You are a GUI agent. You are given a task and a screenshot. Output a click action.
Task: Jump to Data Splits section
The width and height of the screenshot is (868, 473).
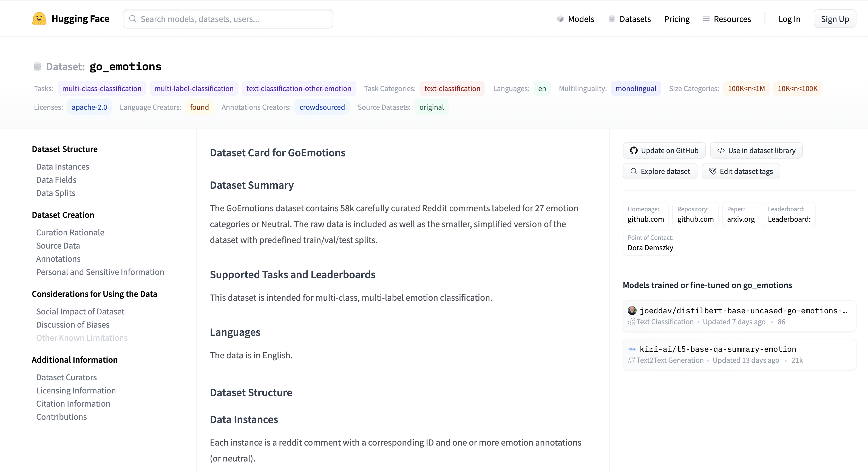pyautogui.click(x=56, y=193)
